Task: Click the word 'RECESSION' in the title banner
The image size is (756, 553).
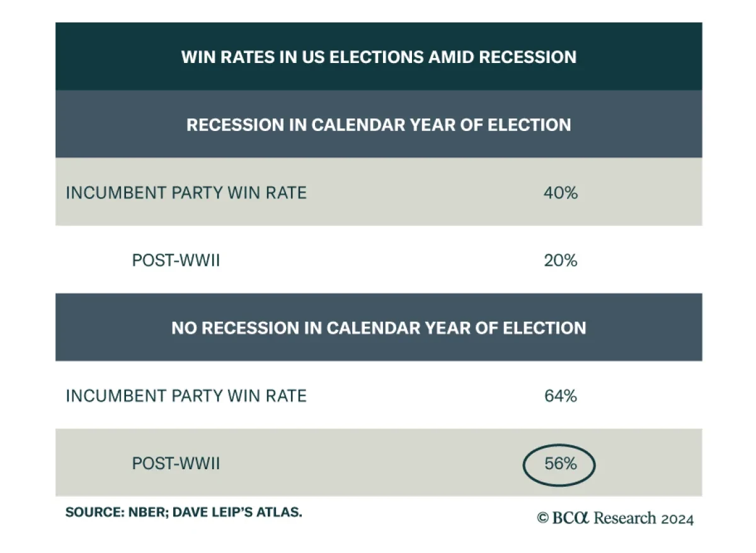Action: pyautogui.click(x=527, y=57)
